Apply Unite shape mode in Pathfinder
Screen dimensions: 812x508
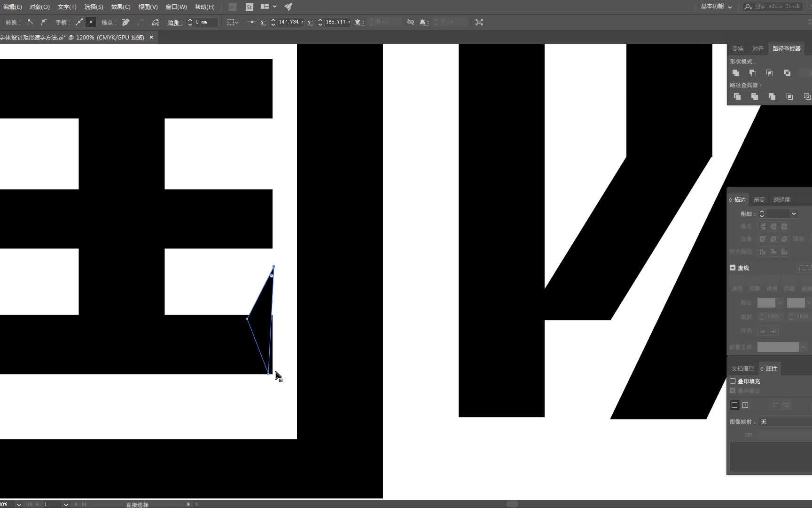coord(736,73)
